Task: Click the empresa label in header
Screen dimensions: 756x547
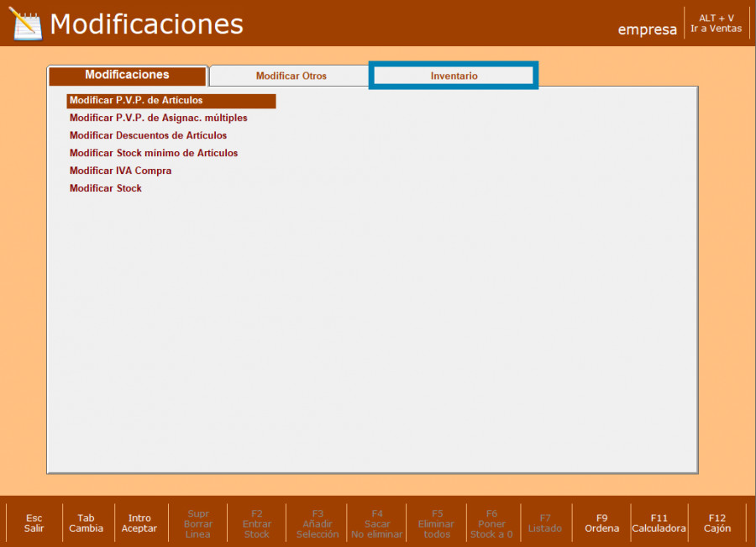Action: [647, 29]
